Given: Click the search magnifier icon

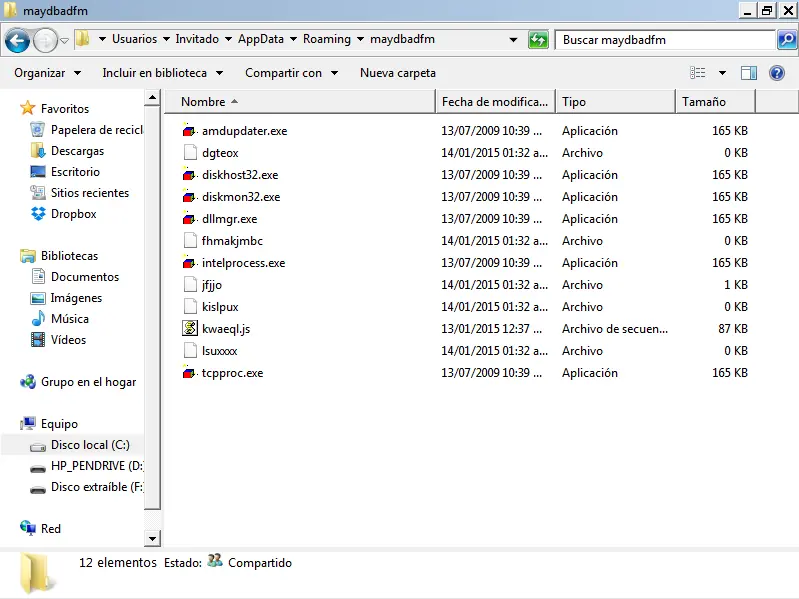Looking at the screenshot, I should point(787,40).
